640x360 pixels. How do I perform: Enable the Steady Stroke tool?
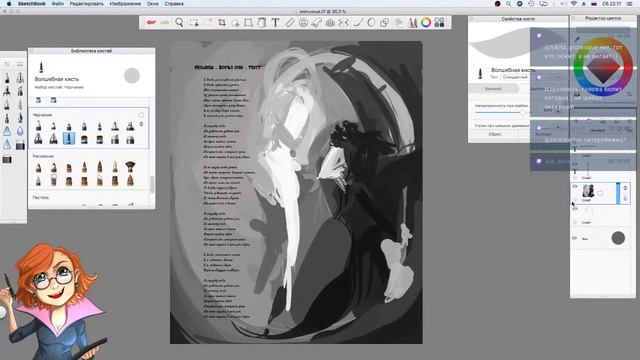pyautogui.click(x=358, y=23)
